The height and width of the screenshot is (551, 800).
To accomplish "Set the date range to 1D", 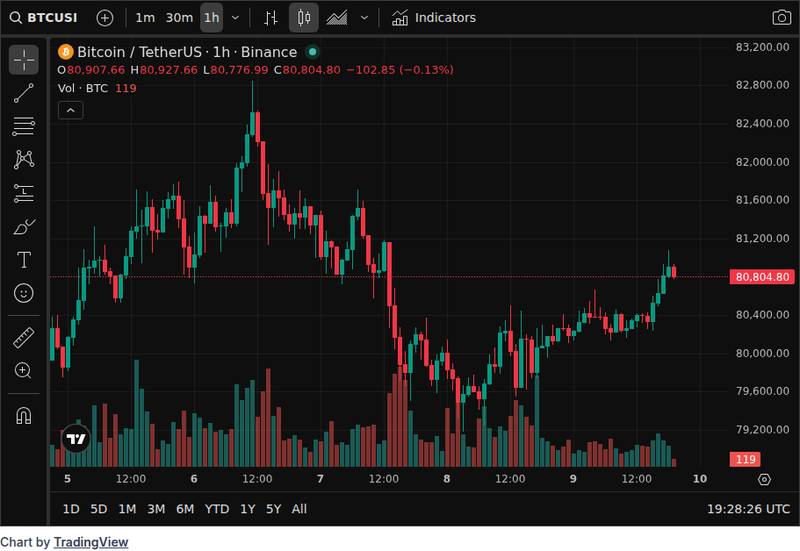I will click(71, 509).
